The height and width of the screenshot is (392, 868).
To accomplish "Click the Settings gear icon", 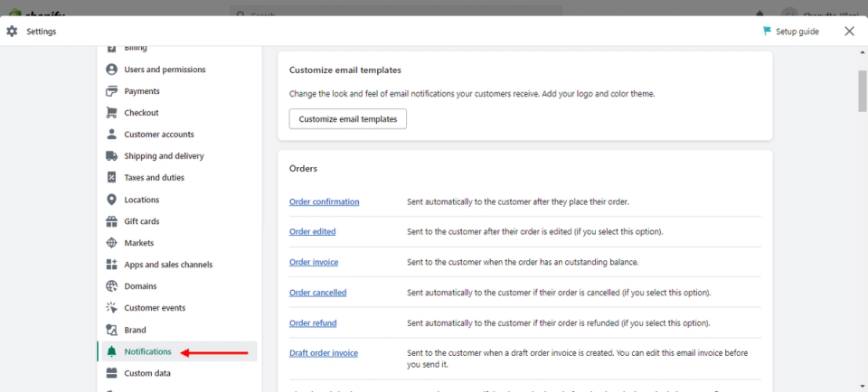I will tap(12, 32).
